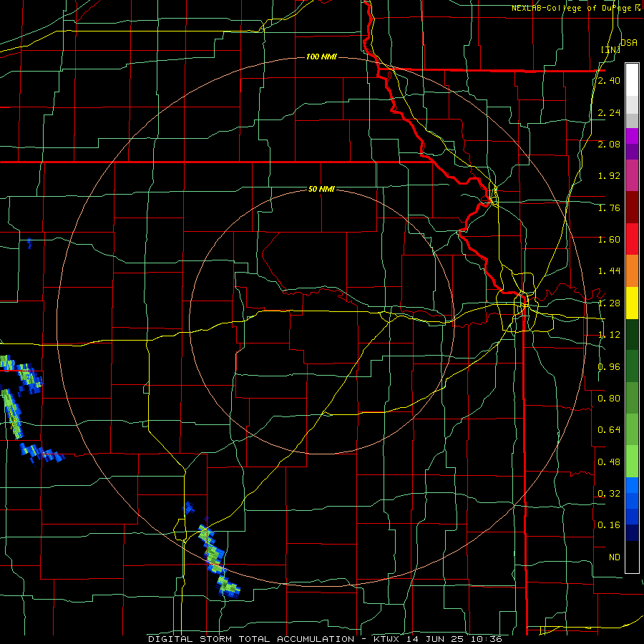Pick the bright magenta legend swatch
Screen dimensions: 644x644
tap(632, 136)
